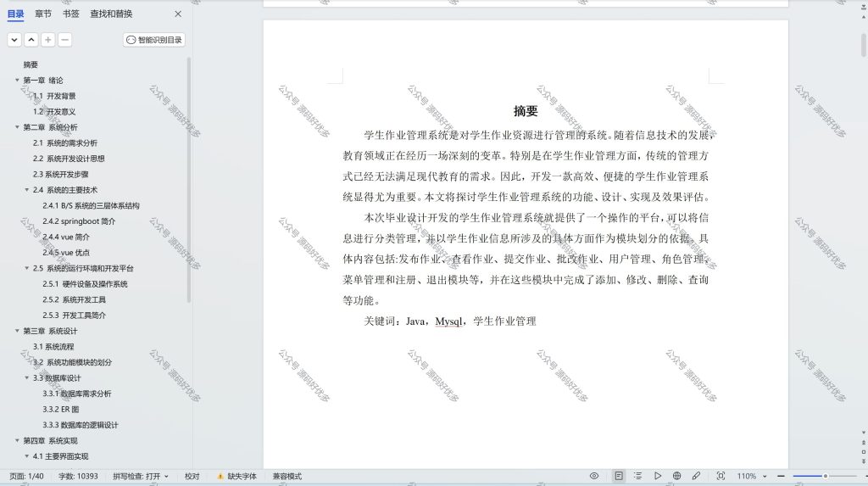Click the minus demote heading button
This screenshot has width=868, height=486.
coord(64,40)
